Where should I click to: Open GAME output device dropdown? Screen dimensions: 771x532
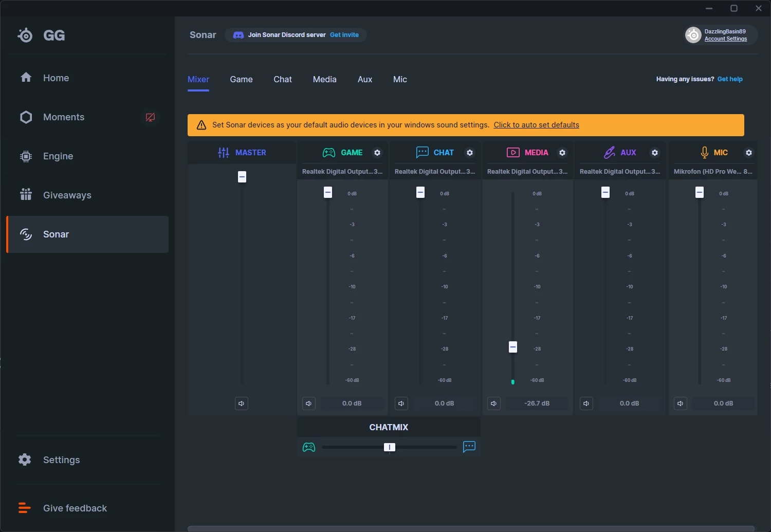pyautogui.click(x=342, y=172)
